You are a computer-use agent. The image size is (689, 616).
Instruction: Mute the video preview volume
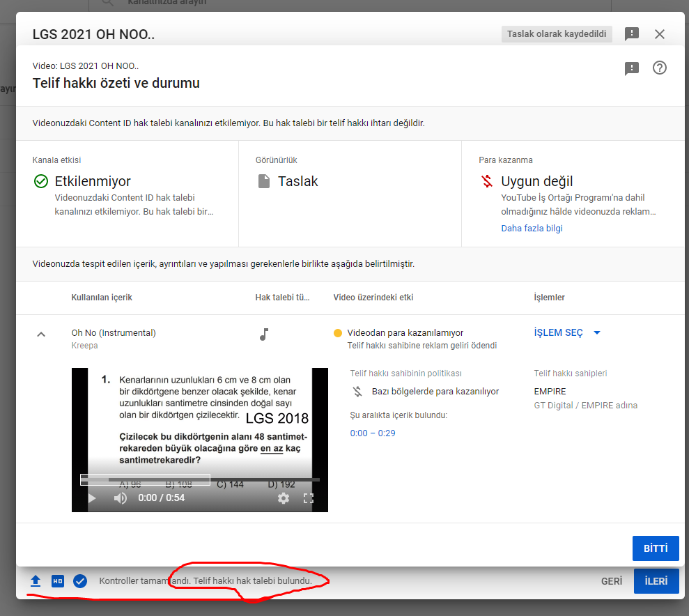tap(121, 498)
